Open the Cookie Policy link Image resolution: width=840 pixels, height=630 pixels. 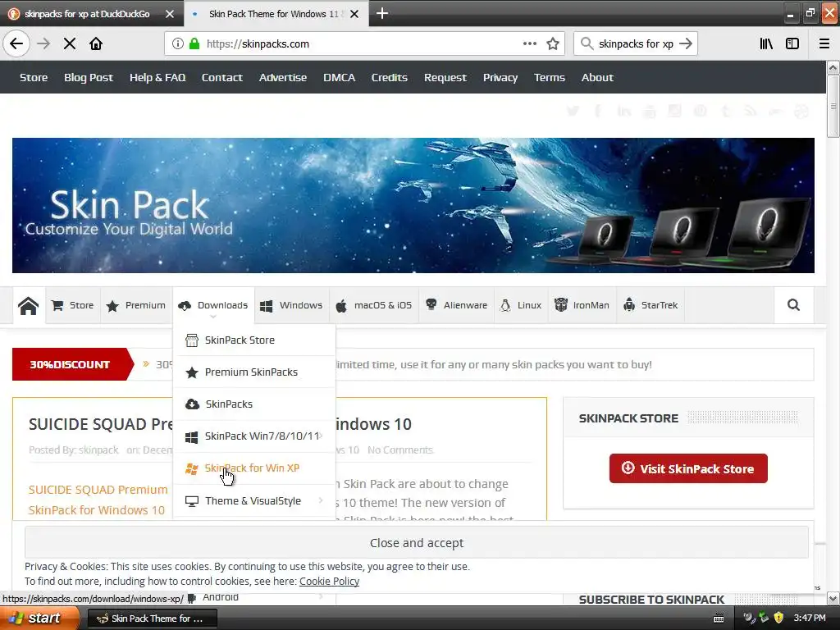point(329,582)
